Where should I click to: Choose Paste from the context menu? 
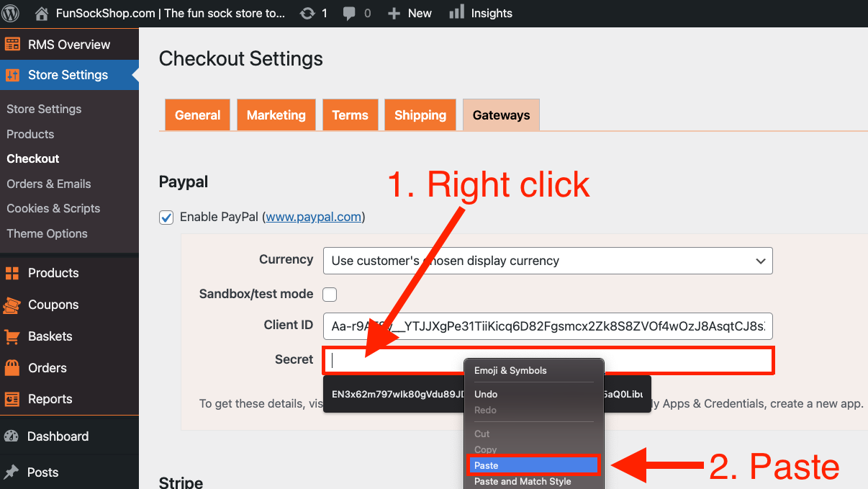coord(533,465)
